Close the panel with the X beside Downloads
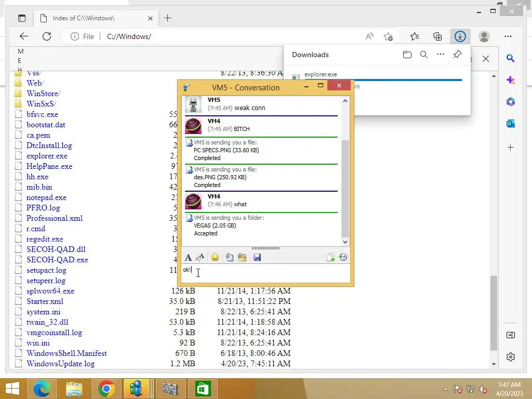532x399 pixels. pos(486,59)
